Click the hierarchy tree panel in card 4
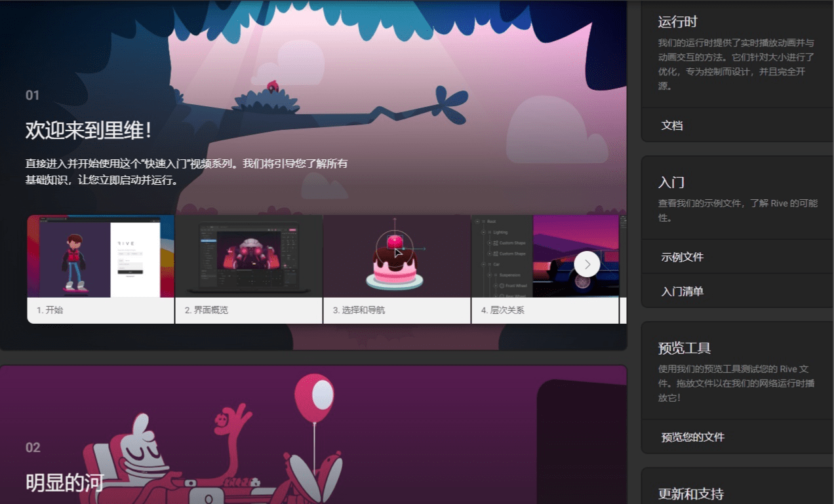Image resolution: width=834 pixels, height=504 pixels. click(x=502, y=256)
